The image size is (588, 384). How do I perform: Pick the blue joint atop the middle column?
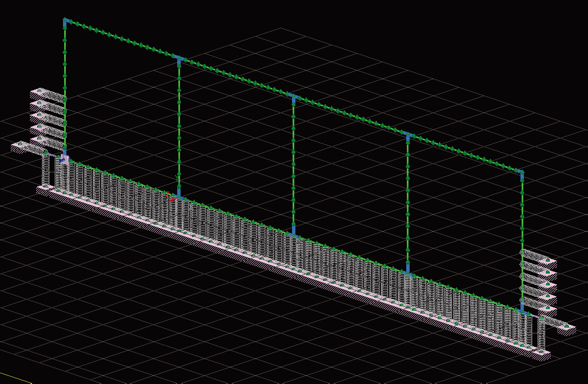[294, 99]
